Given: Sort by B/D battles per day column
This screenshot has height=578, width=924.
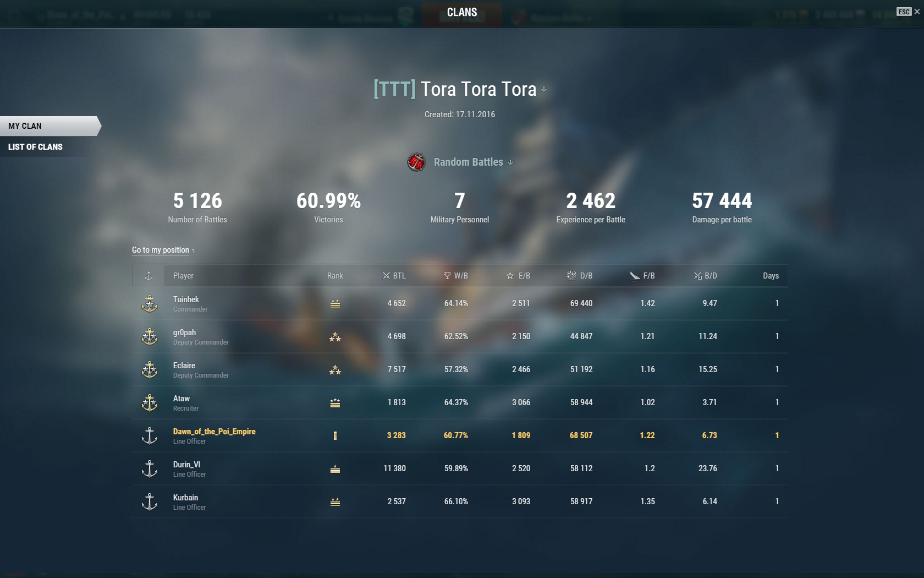Looking at the screenshot, I should click(x=706, y=276).
